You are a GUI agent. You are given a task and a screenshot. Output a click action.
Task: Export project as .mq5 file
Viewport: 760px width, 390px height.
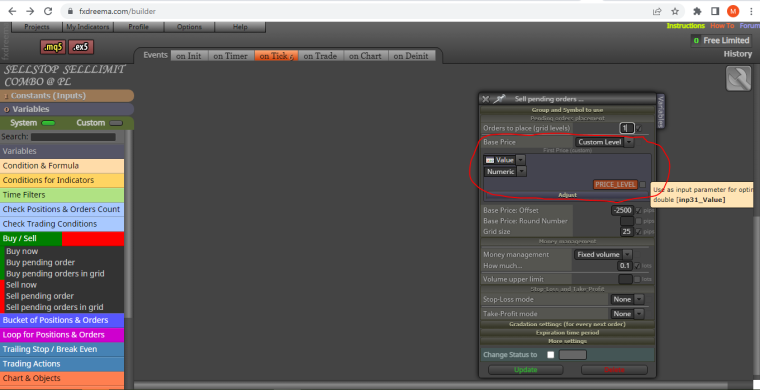(x=52, y=47)
